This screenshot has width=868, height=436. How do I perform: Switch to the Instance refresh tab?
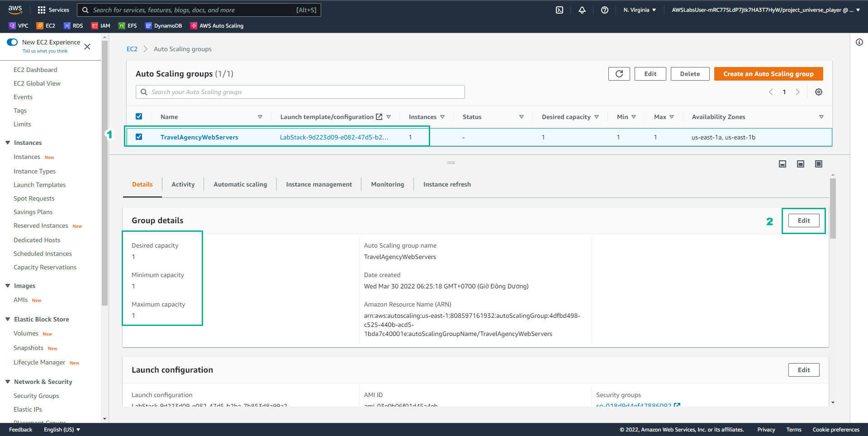pyautogui.click(x=447, y=184)
